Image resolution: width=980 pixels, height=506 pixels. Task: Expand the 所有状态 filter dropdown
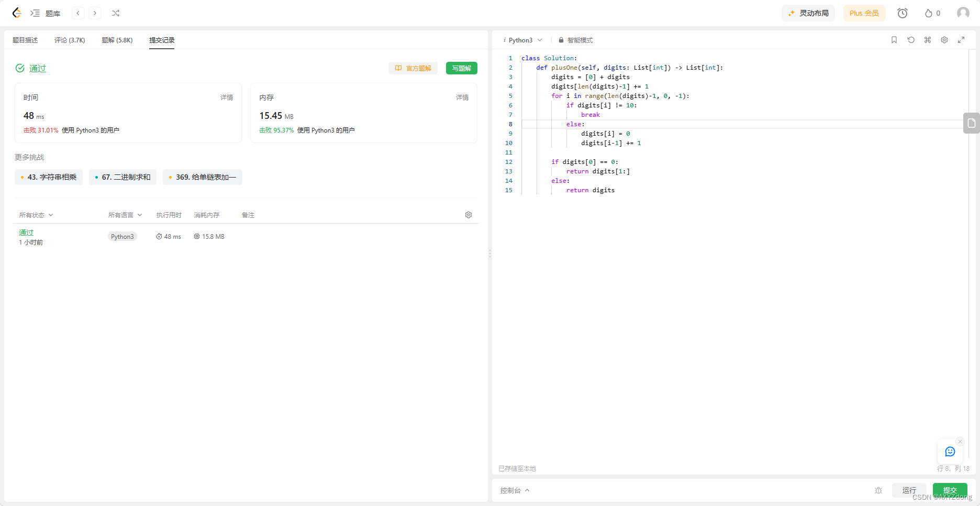click(x=36, y=215)
